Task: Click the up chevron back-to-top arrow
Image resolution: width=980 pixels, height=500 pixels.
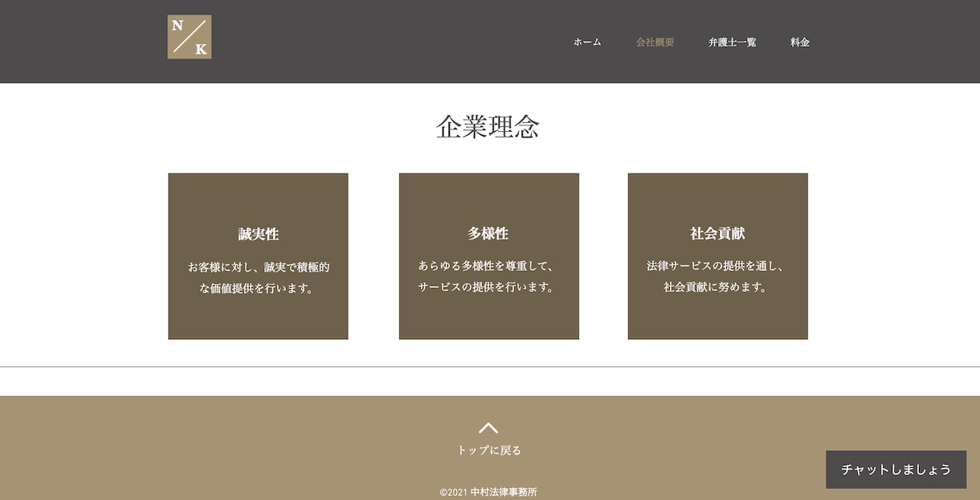Action: pyautogui.click(x=488, y=428)
